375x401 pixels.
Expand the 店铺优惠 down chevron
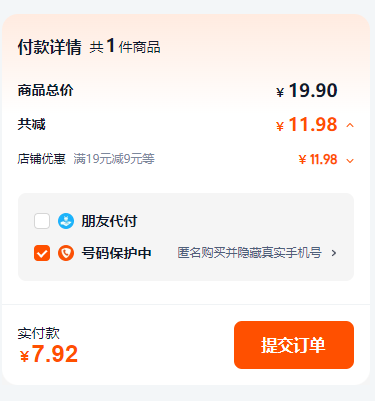coord(350,161)
